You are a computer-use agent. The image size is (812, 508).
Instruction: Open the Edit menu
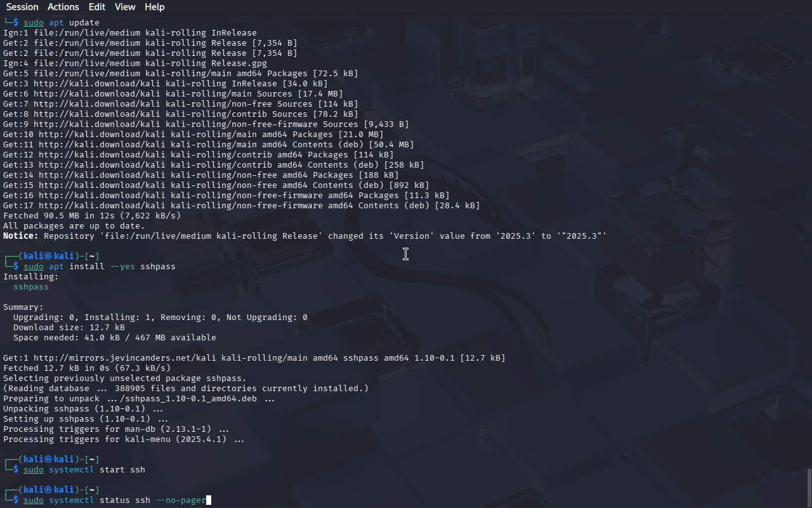(x=97, y=7)
